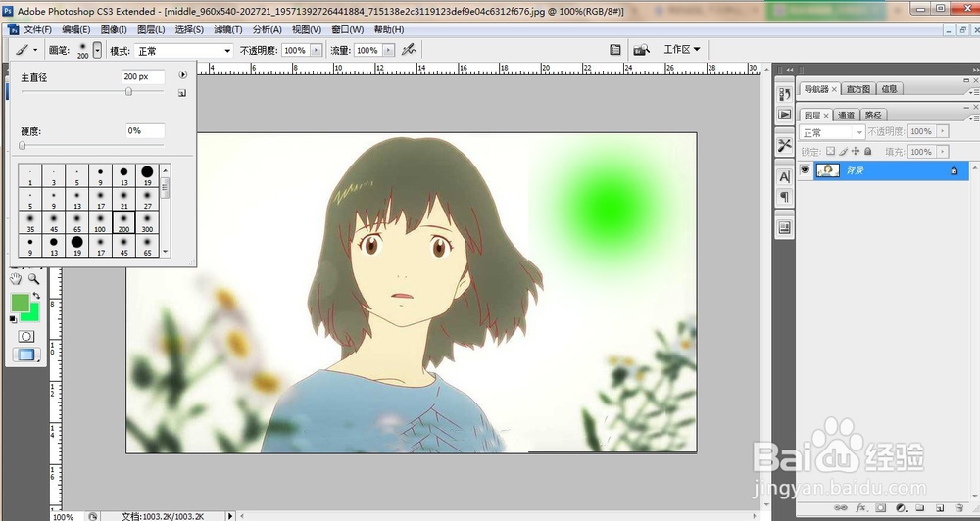The height and width of the screenshot is (521, 980).
Task: Toggle lock image pixels brush icon
Action: 843,151
